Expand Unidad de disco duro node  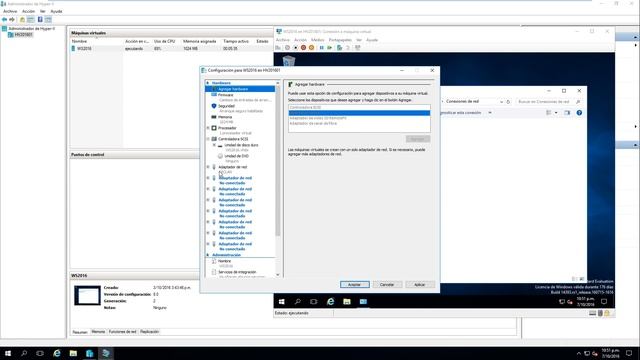(214, 145)
